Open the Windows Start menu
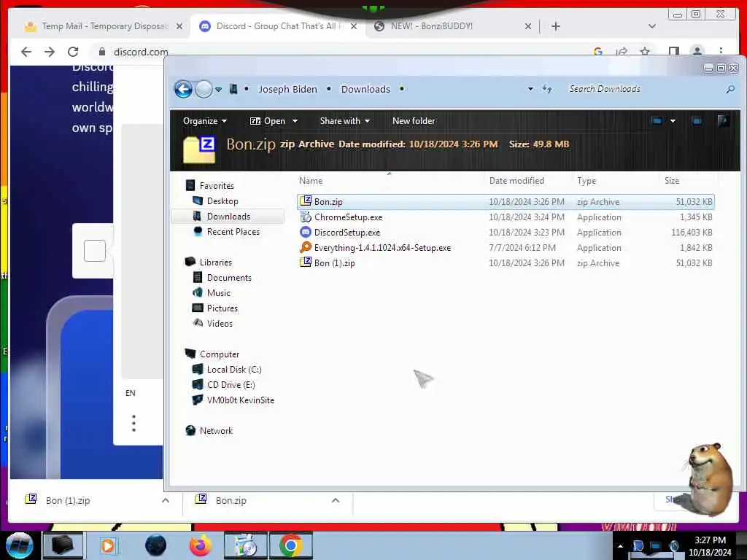The width and height of the screenshot is (747, 560). click(x=20, y=545)
